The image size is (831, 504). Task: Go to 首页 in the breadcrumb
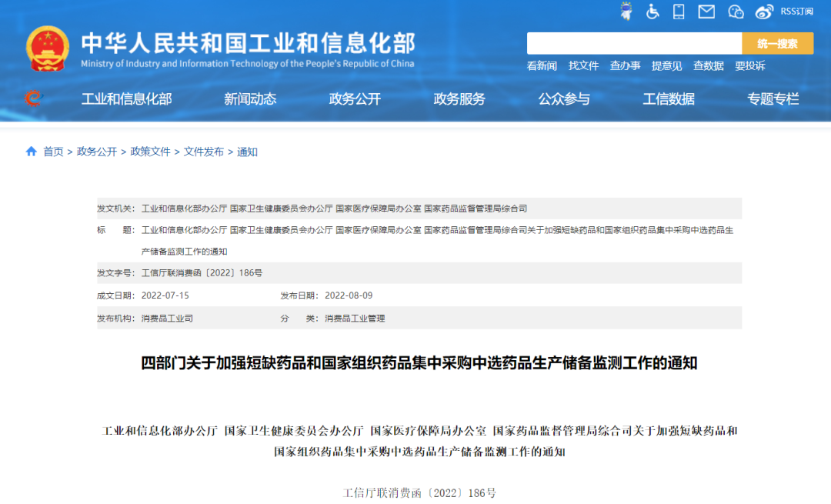53,152
